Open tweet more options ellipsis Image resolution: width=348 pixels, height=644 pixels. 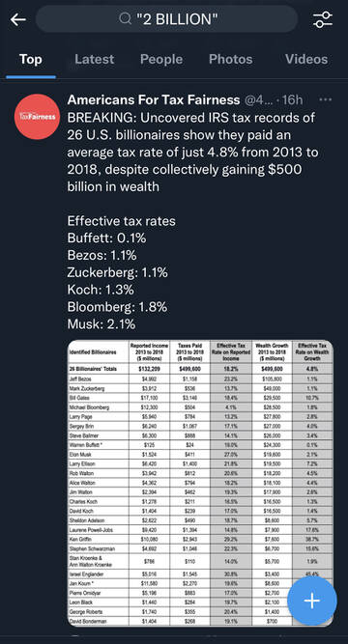click(326, 99)
